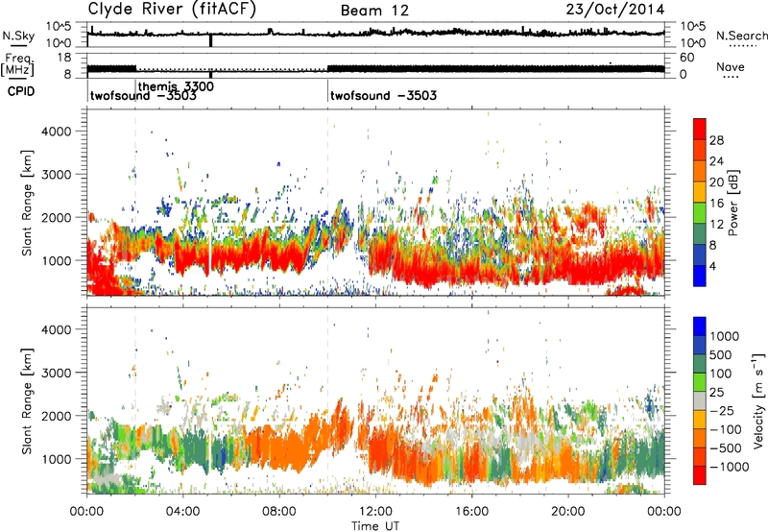Click the 'CPID' row label

point(21,91)
